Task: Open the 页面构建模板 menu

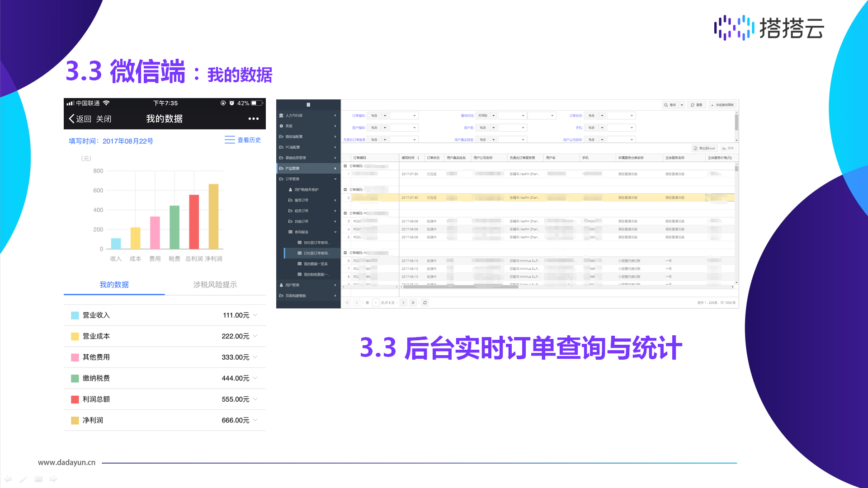Action: point(308,296)
